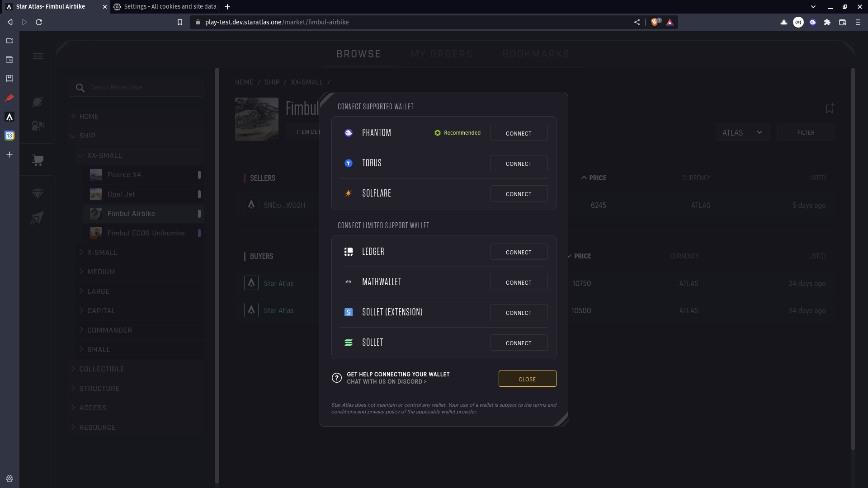Viewport: 868px width, 488px height.
Task: Open the ATLAS currency dropdown
Action: click(x=742, y=132)
